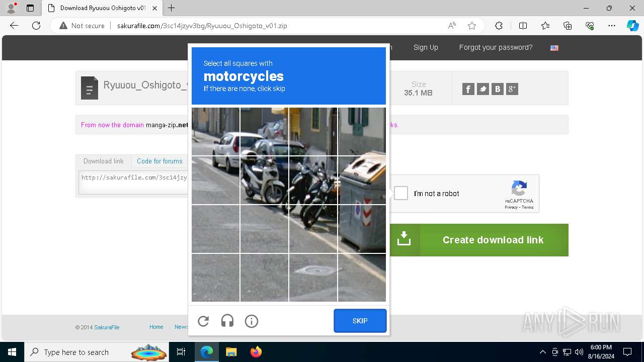Get an audio captcha challenge

[x=227, y=321]
